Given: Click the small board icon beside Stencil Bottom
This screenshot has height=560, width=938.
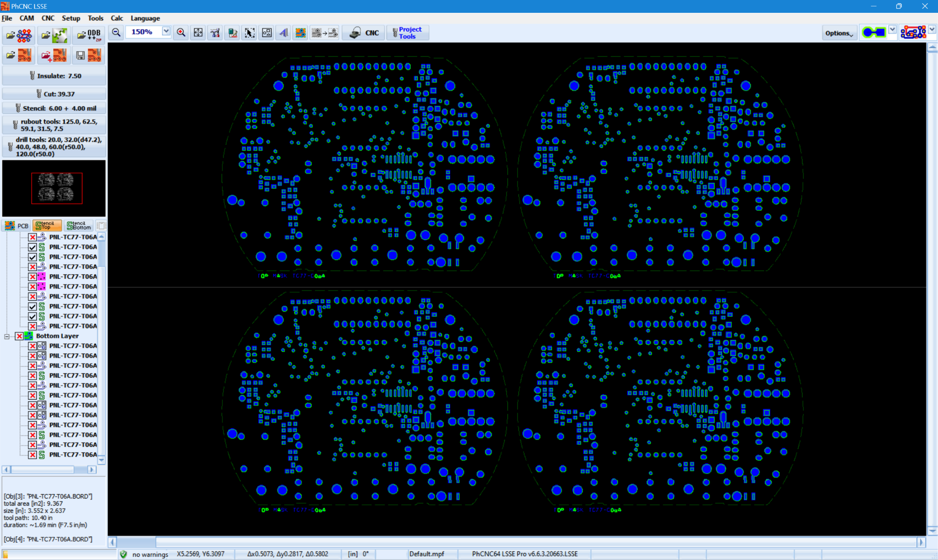Looking at the screenshot, I should (x=101, y=226).
